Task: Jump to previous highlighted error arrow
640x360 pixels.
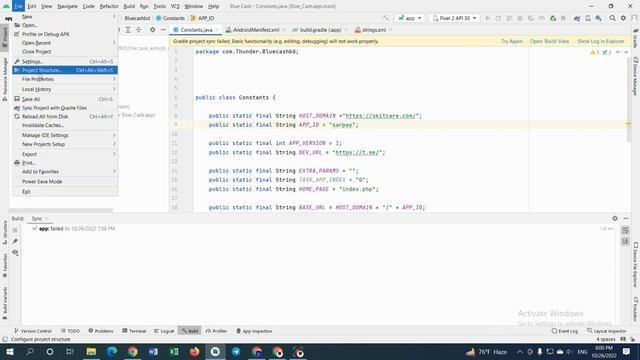Action: click(618, 52)
